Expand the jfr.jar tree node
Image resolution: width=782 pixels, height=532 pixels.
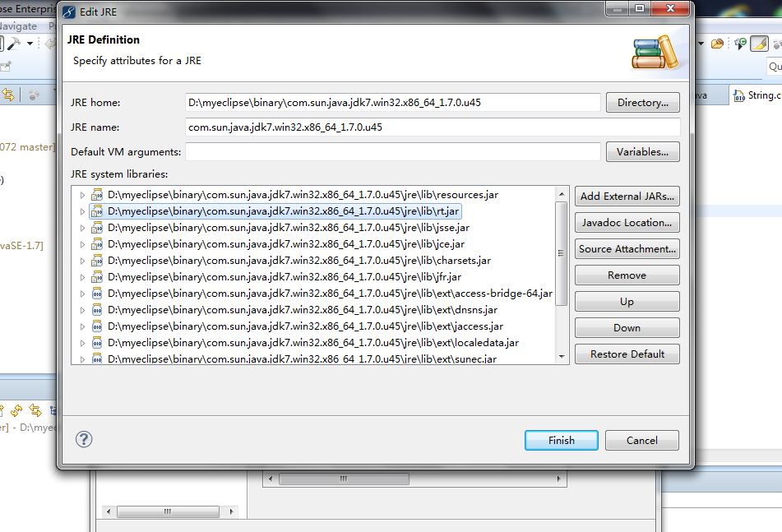(82, 277)
